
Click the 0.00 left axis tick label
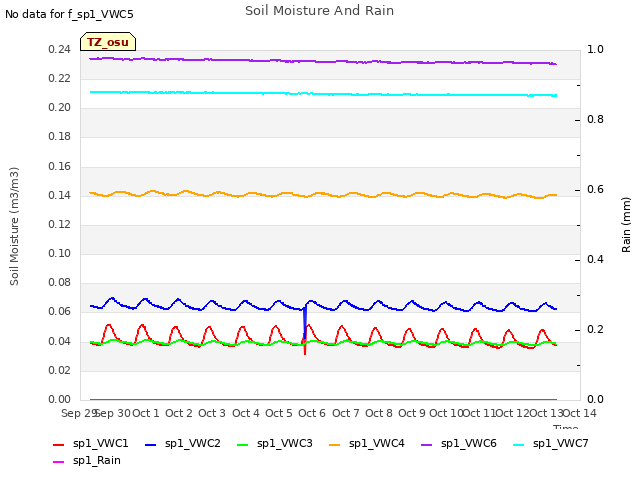pyautogui.click(x=60, y=399)
